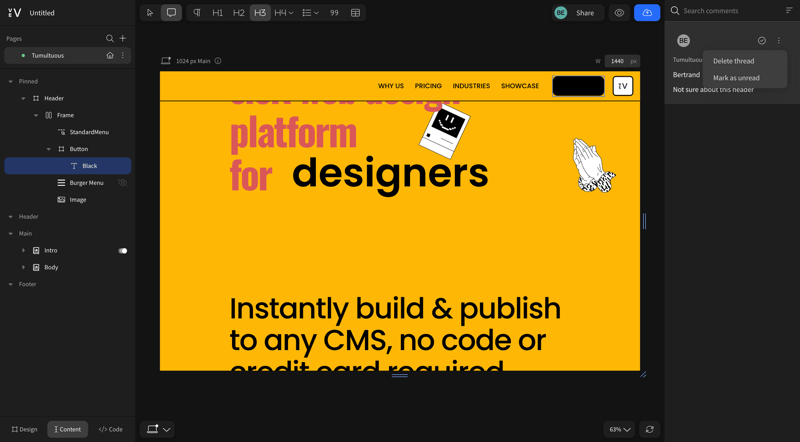Toggle the Intro switch

click(122, 251)
